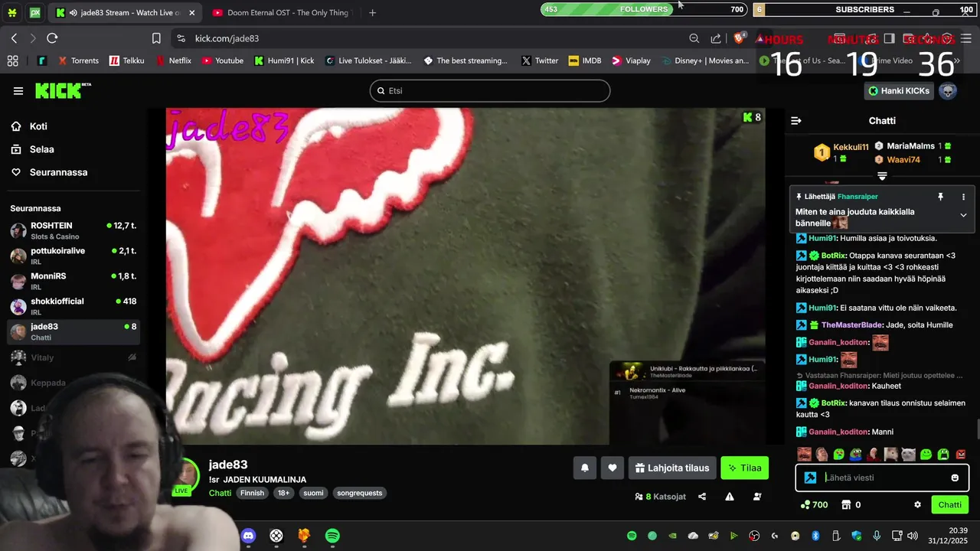Open the IMDB bookmark
The width and height of the screenshot is (980, 551).
(x=585, y=60)
